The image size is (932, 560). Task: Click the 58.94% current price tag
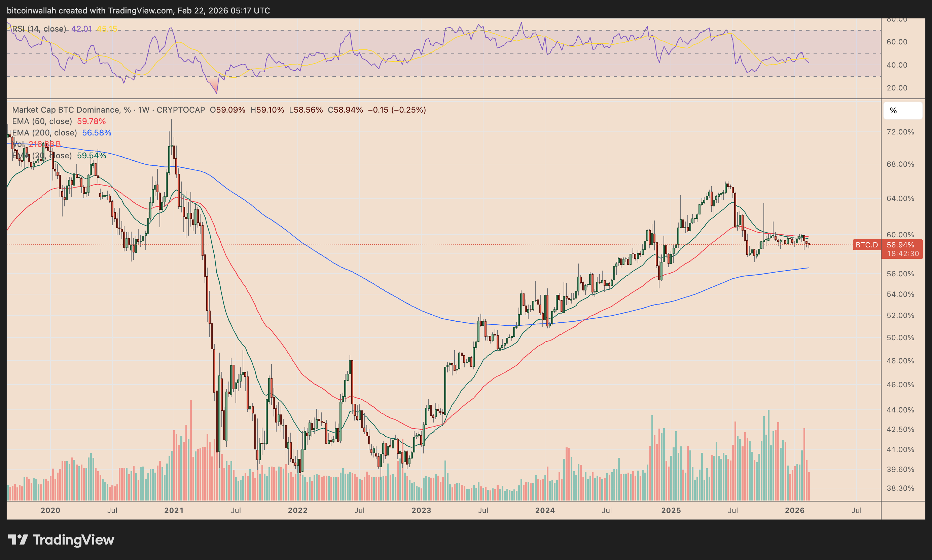900,245
